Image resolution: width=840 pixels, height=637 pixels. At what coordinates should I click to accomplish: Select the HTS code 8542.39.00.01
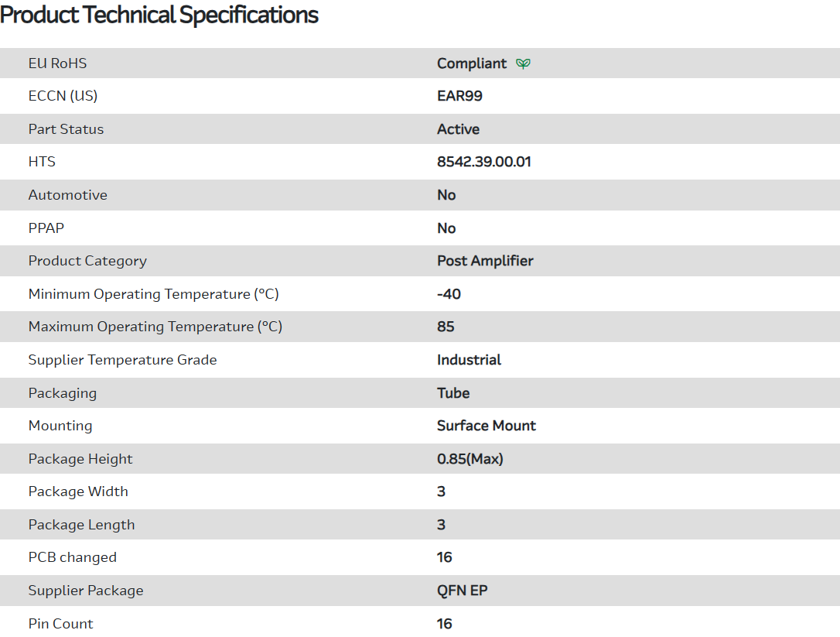pos(484,162)
